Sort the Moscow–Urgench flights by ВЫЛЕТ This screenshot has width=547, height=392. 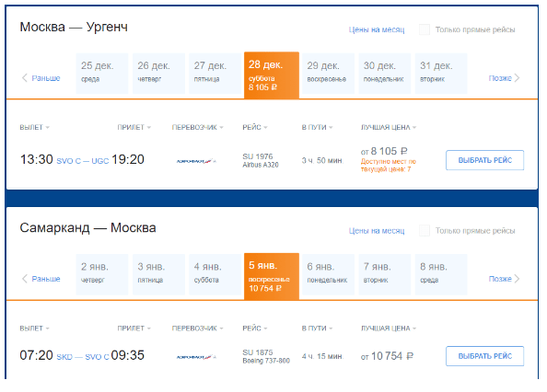(35, 128)
